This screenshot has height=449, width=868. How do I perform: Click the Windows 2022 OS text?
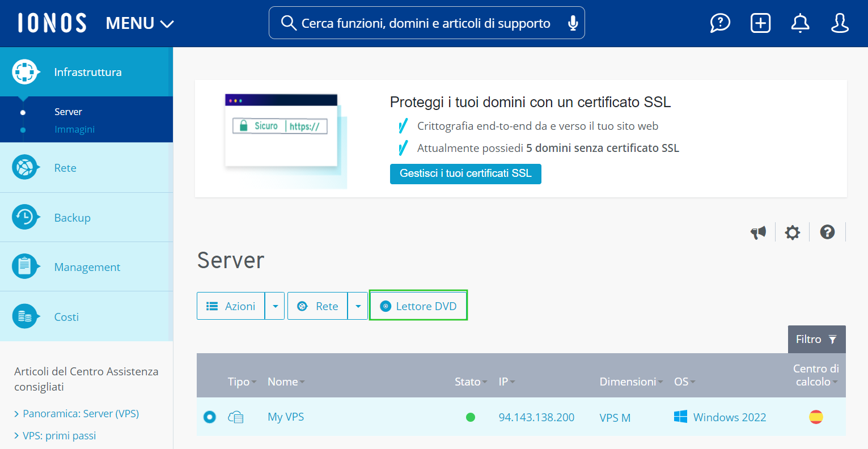pyautogui.click(x=730, y=417)
